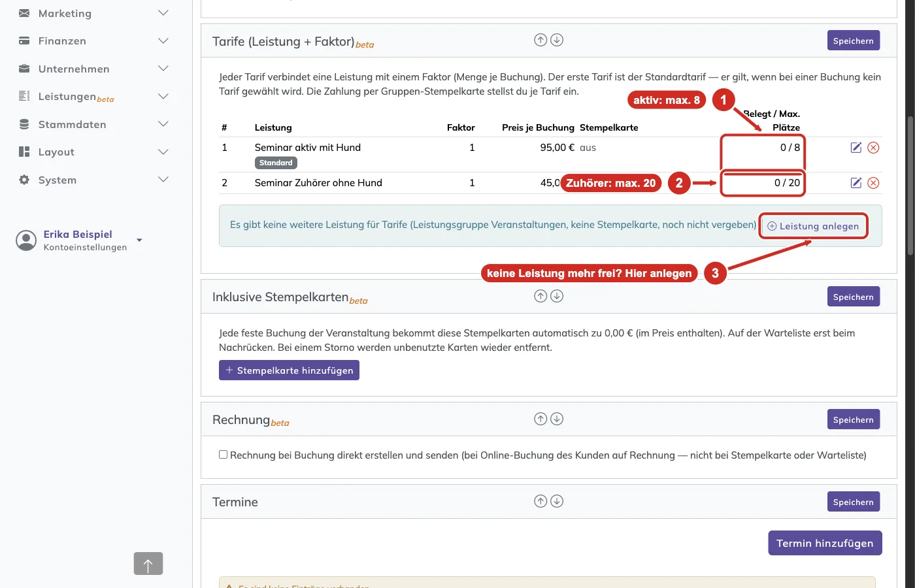Click the page vertical scrollbar
The image size is (915, 588).
[x=910, y=186]
